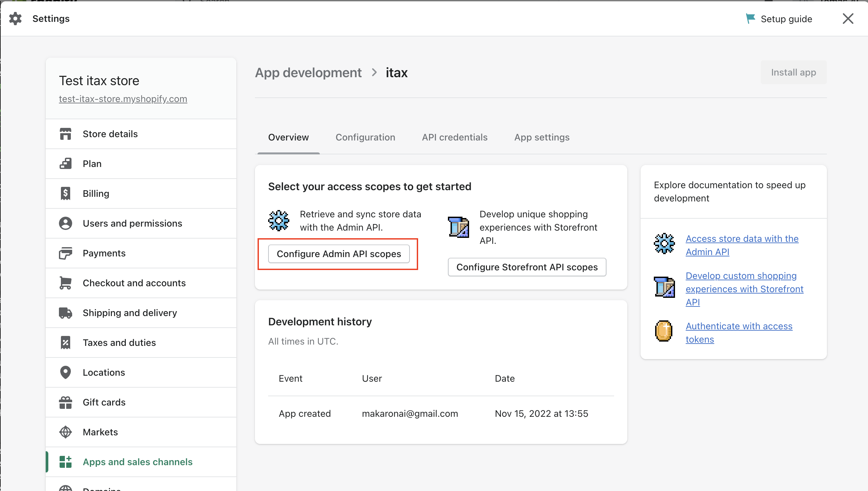Image resolution: width=868 pixels, height=491 pixels.
Task: Switch to the Configuration tab
Action: click(365, 137)
